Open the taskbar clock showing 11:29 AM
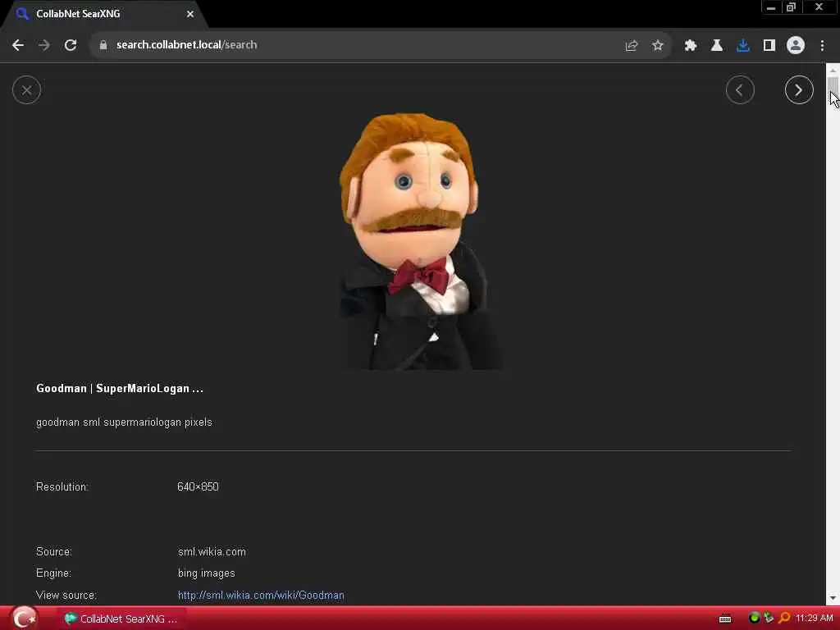Viewport: 840px width, 630px height. click(x=815, y=619)
